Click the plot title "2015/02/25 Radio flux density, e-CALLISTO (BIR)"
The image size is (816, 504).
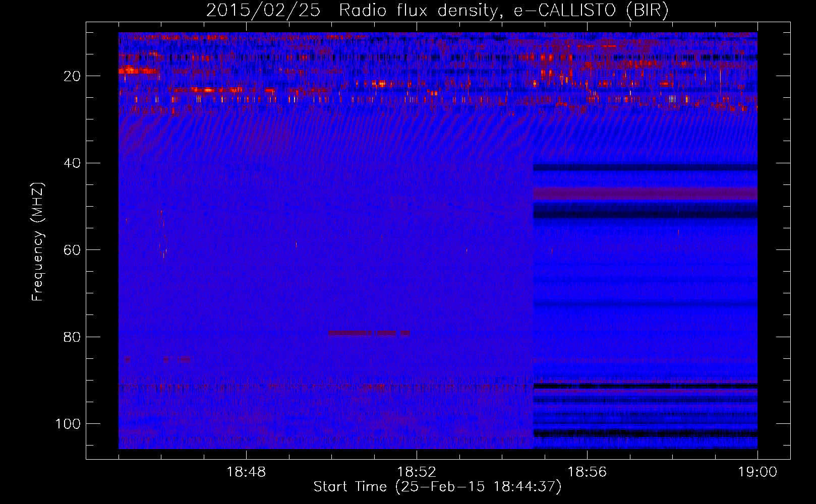(437, 11)
